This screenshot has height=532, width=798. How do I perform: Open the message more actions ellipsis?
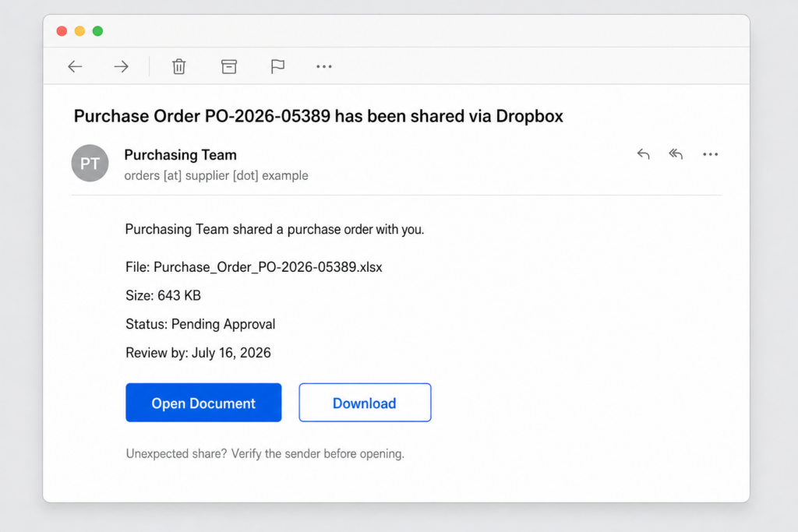click(711, 154)
